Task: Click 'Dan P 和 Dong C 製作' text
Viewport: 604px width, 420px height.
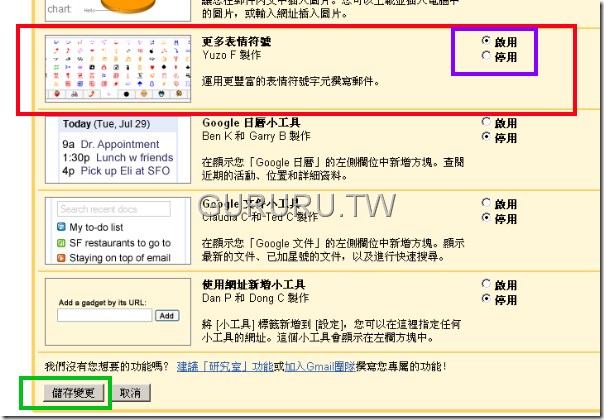Action: pos(255,298)
